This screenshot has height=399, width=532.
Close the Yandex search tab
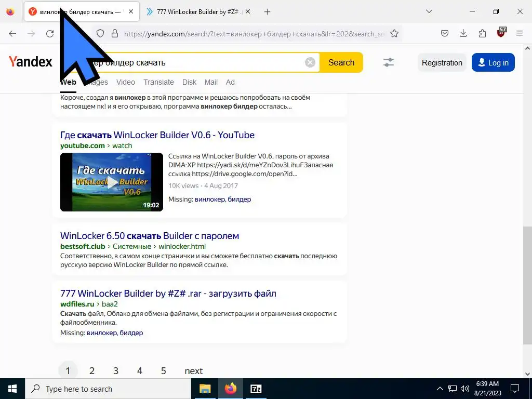tap(131, 11)
